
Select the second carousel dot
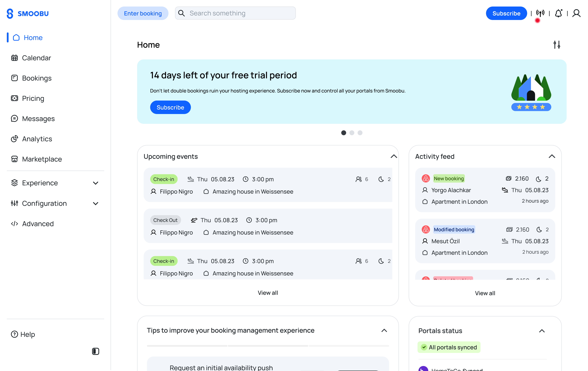[352, 133]
